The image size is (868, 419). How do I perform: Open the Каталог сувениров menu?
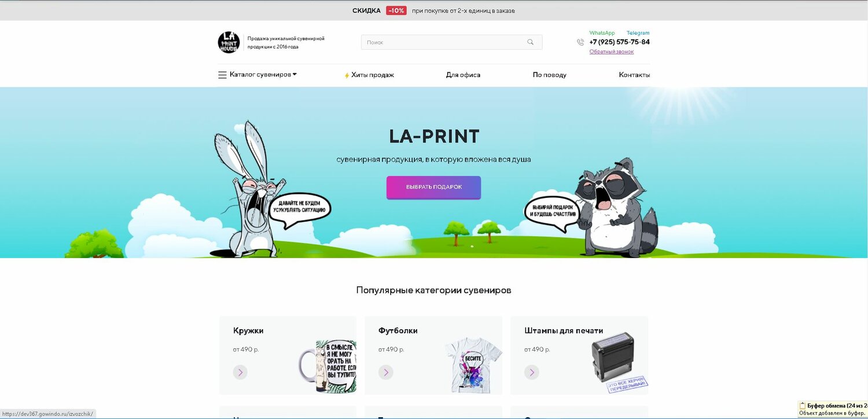260,75
